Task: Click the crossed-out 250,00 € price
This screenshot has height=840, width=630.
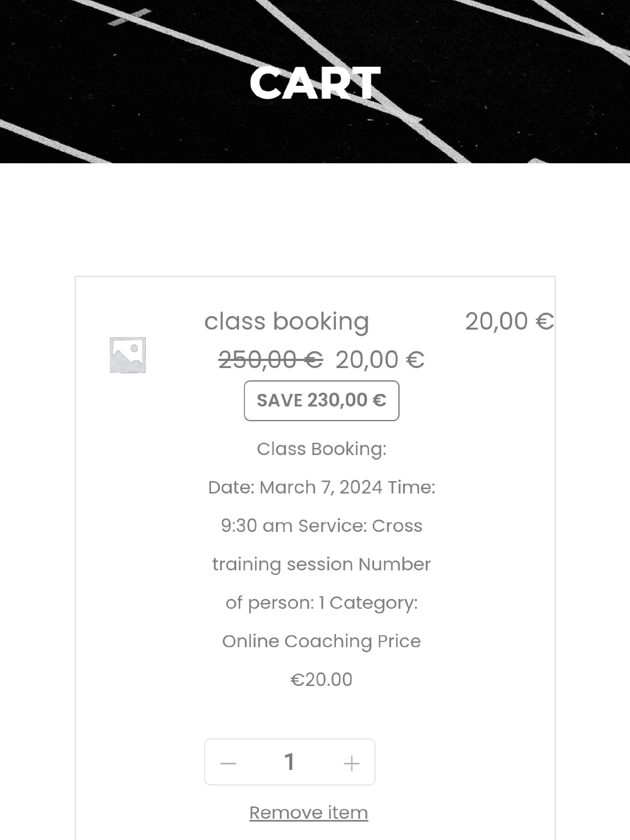Action: (x=270, y=359)
